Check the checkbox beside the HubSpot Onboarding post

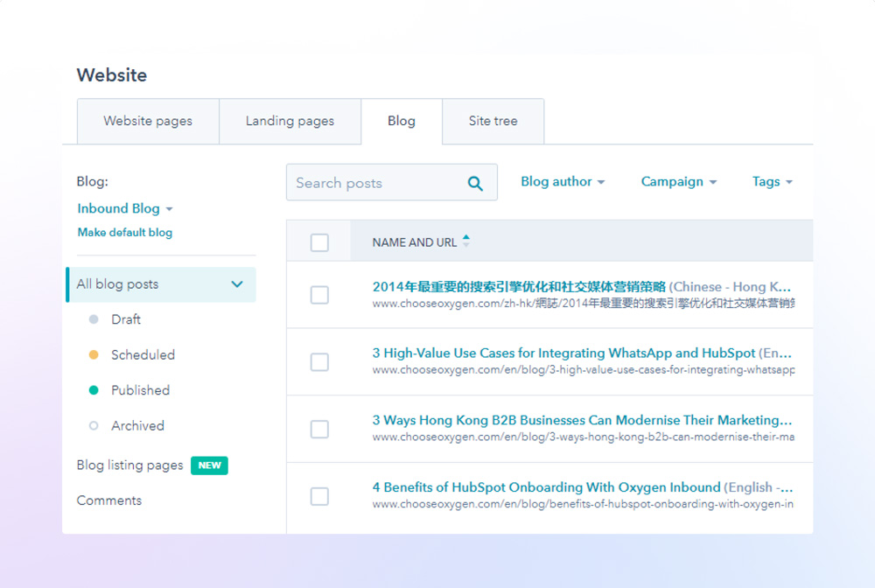pyautogui.click(x=319, y=496)
